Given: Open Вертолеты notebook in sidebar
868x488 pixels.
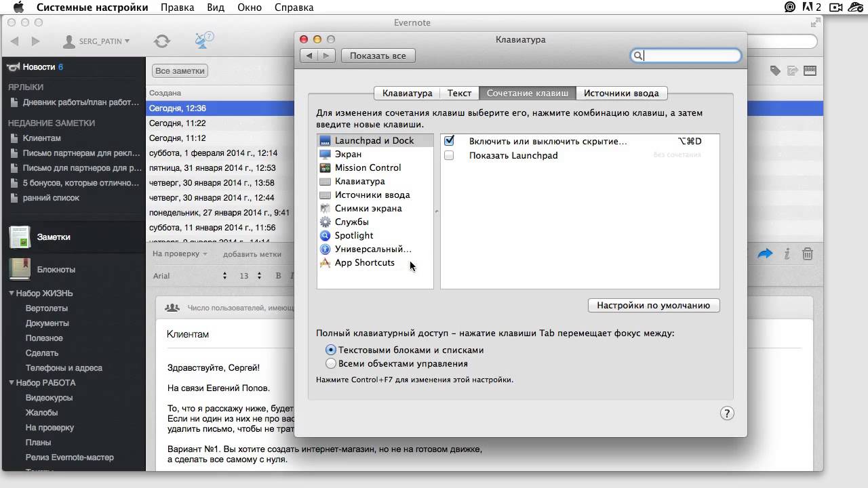Looking at the screenshot, I should click(x=47, y=308).
